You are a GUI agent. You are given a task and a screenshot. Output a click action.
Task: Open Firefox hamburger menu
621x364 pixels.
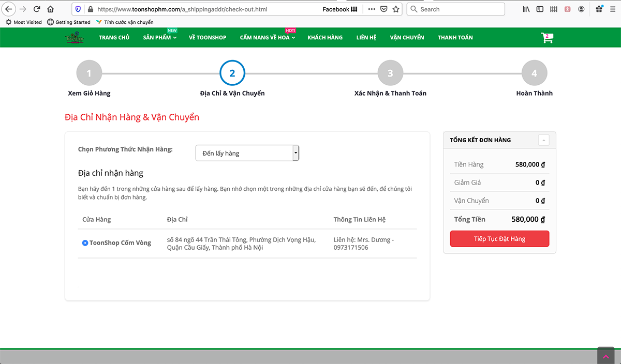(613, 9)
